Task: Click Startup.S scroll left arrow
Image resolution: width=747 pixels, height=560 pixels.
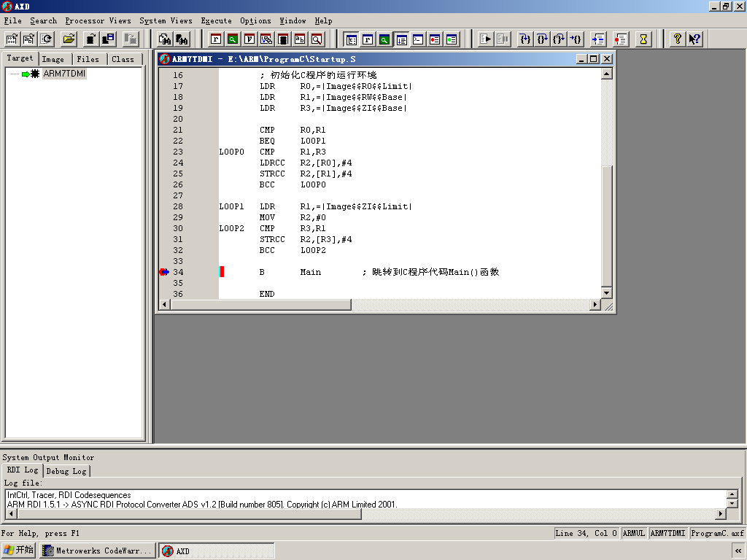Action: [165, 304]
